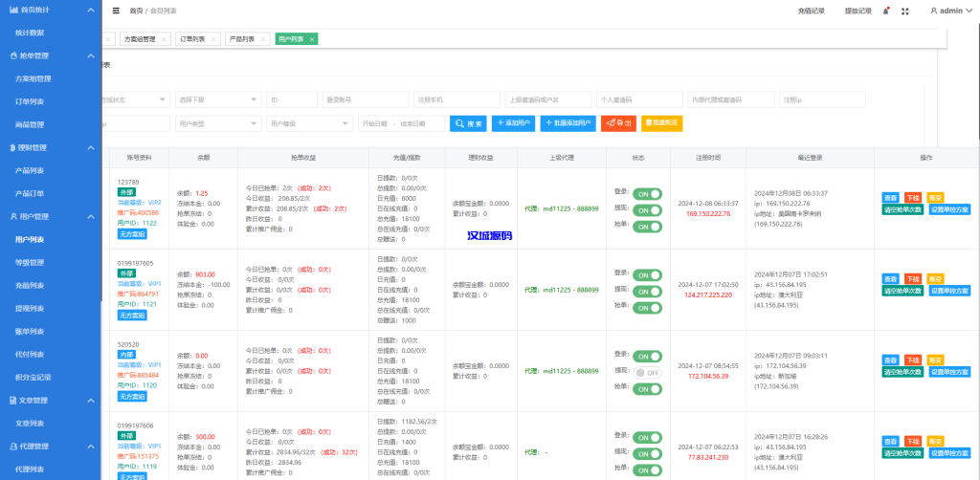This screenshot has height=480, width=980.
Task: Click the 用户管理 person icon in sidebar
Action: (x=12, y=217)
